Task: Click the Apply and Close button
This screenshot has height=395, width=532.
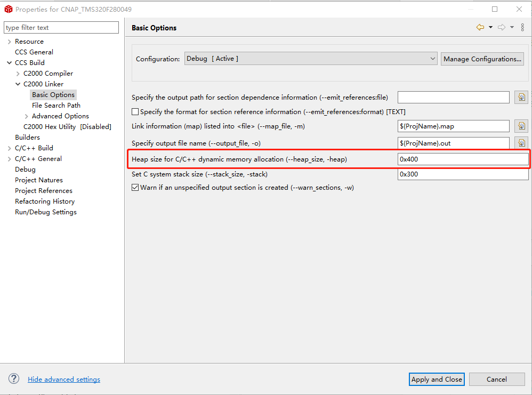Action: pos(437,379)
